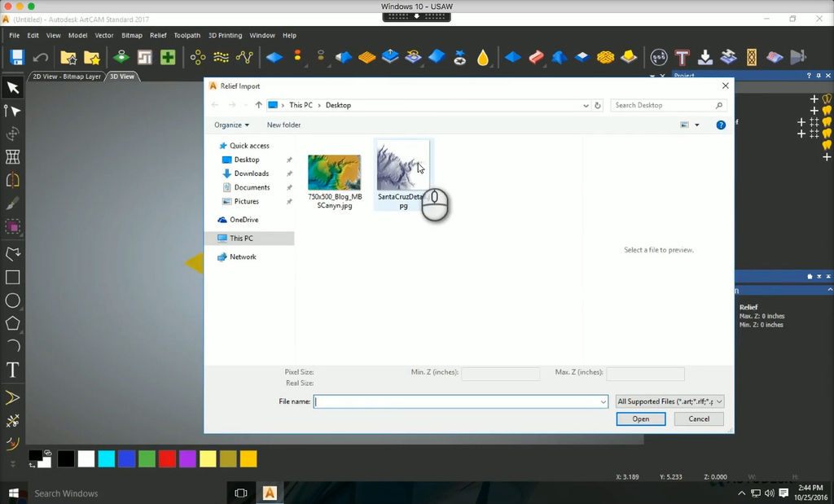
Task: Click the Help question mark icon in dialog
Action: pyautogui.click(x=720, y=125)
